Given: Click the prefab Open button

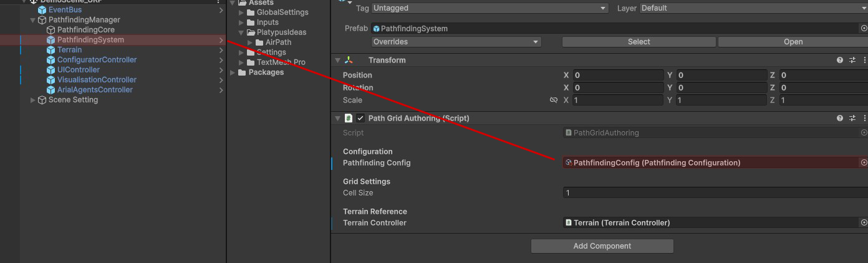Looking at the screenshot, I should pos(793,42).
